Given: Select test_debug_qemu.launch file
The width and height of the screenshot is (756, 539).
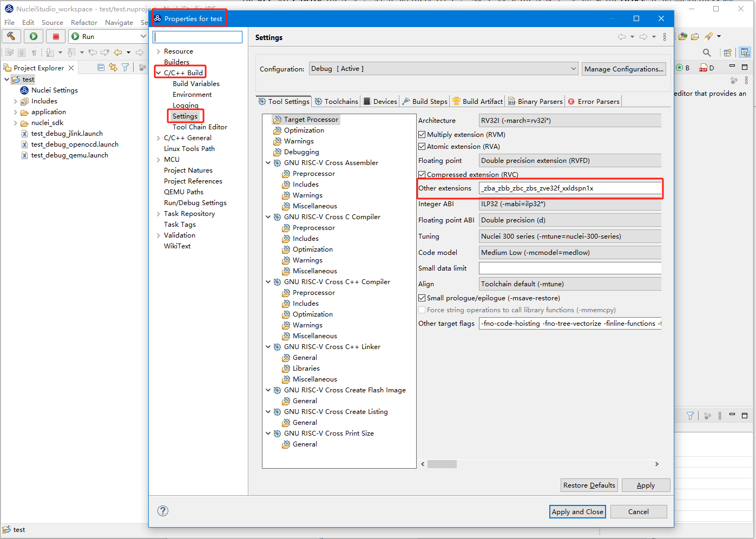Looking at the screenshot, I should (x=69, y=155).
